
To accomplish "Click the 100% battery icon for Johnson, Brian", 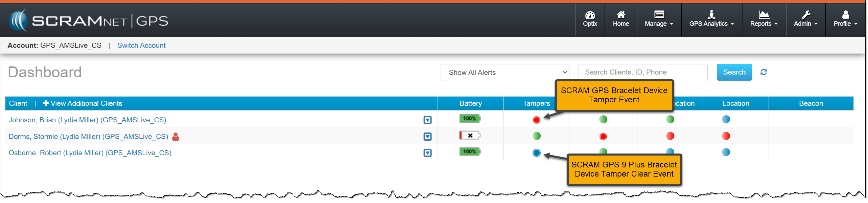I will click(470, 119).
